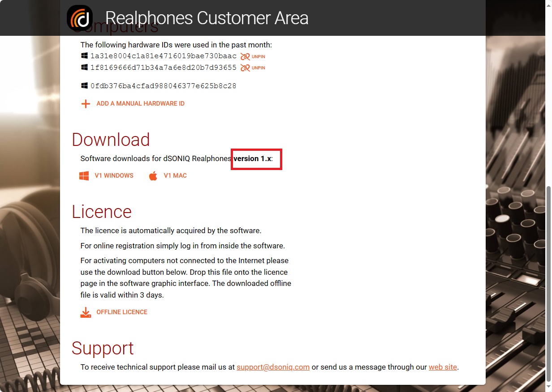Screen dimensions: 552x392
Task: Select hardware ID 1a31e8004c1a81e4716019bae730baac text
Action: pyautogui.click(x=163, y=56)
